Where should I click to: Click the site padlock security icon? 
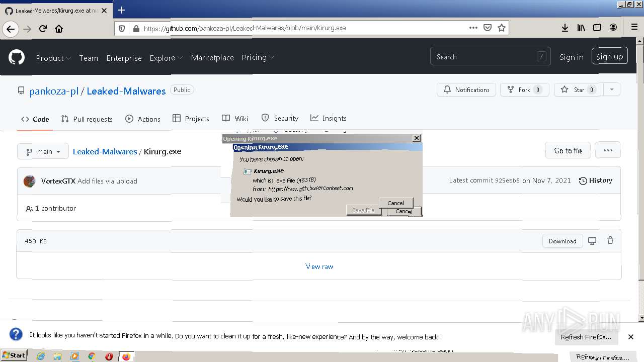pos(135,28)
